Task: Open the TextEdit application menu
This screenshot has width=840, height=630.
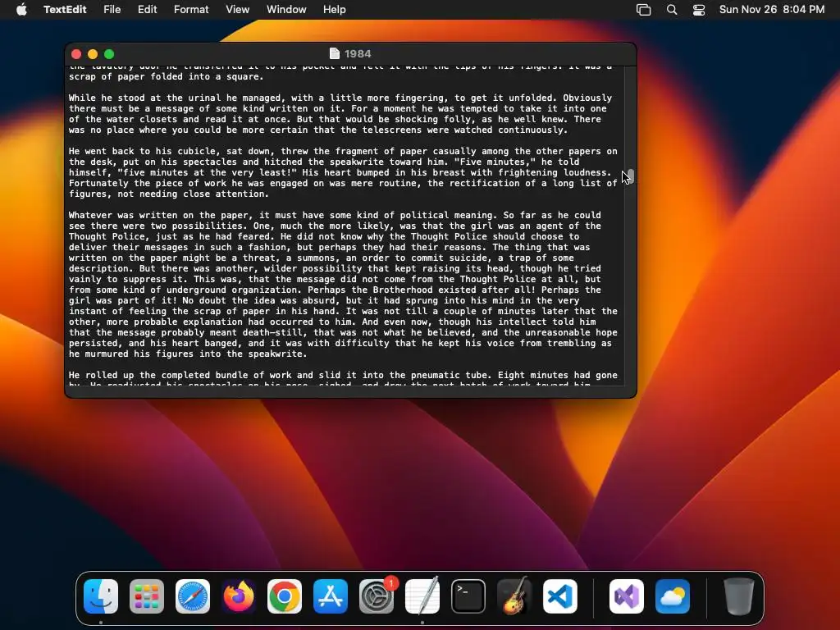Action: 65,9
